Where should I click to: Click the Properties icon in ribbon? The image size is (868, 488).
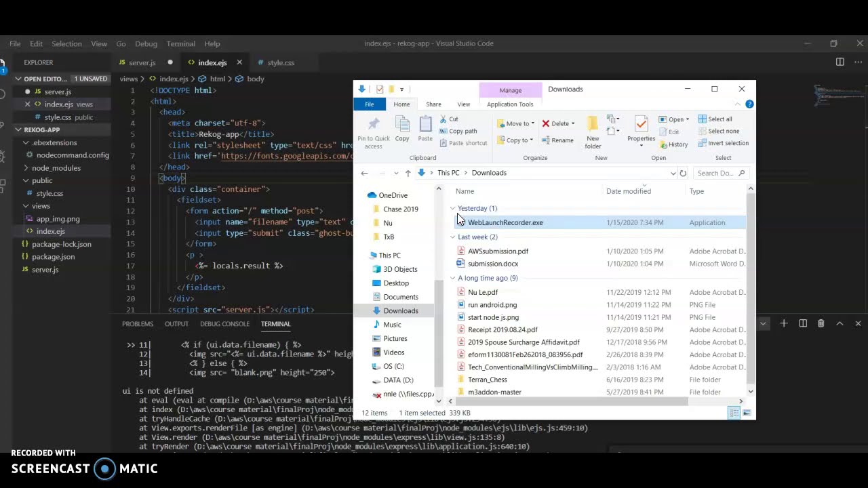click(x=641, y=124)
